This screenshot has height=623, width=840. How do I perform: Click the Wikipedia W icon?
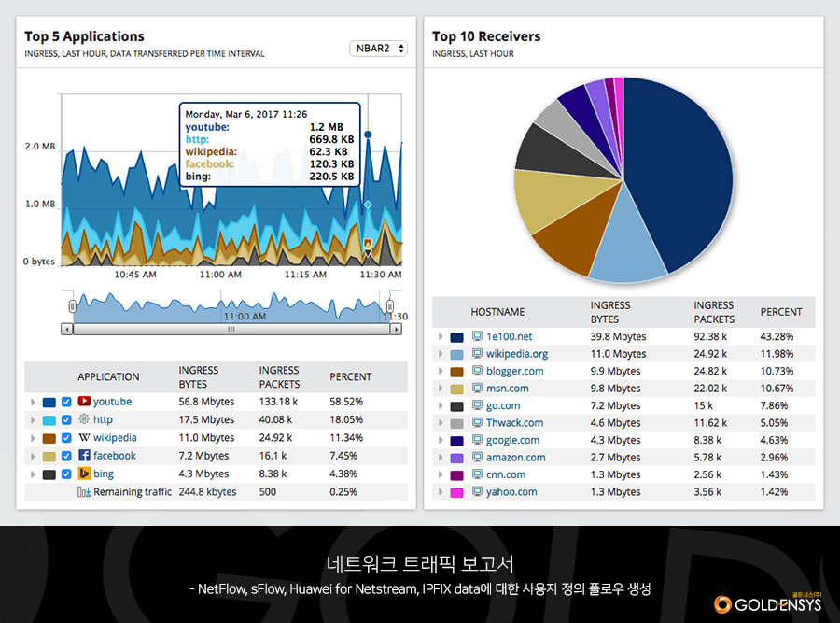point(84,437)
